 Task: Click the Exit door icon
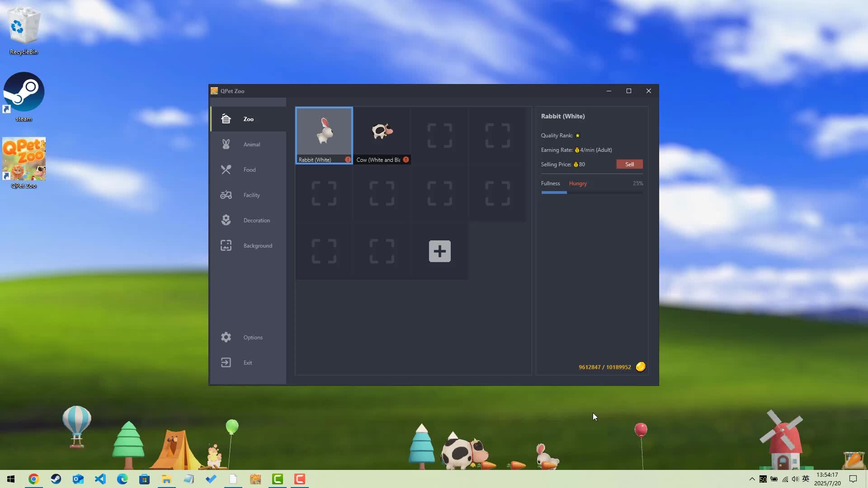(226, 362)
